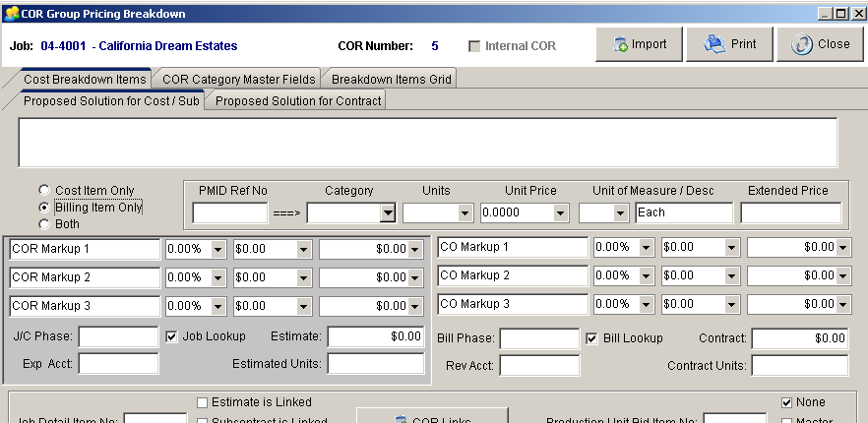Viewport: 868px width, 423px height.
Task: Click the COR Number value 5
Action: click(x=435, y=46)
